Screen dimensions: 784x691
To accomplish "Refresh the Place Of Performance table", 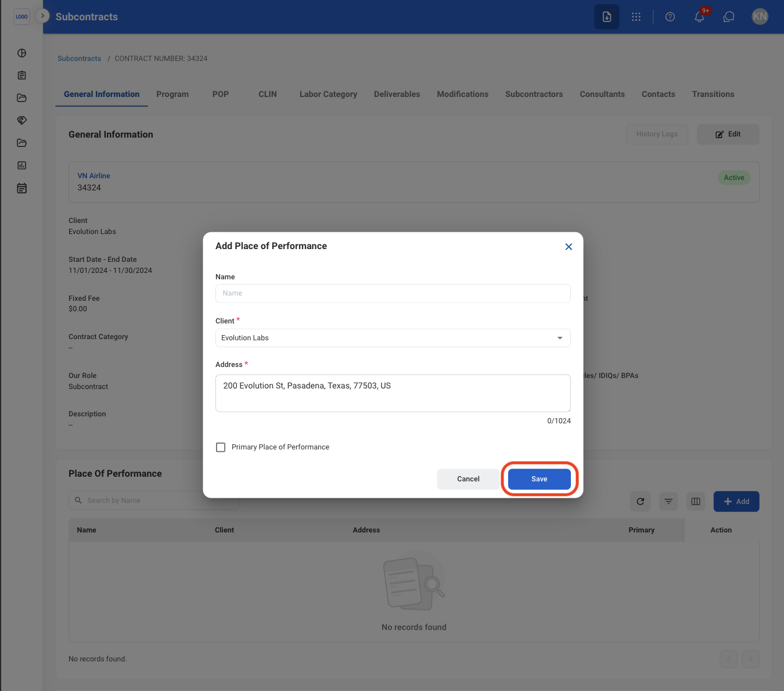I will pyautogui.click(x=640, y=501).
